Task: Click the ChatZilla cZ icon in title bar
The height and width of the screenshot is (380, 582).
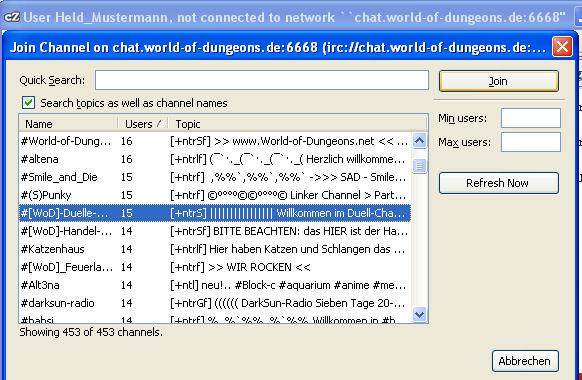Action: point(12,17)
